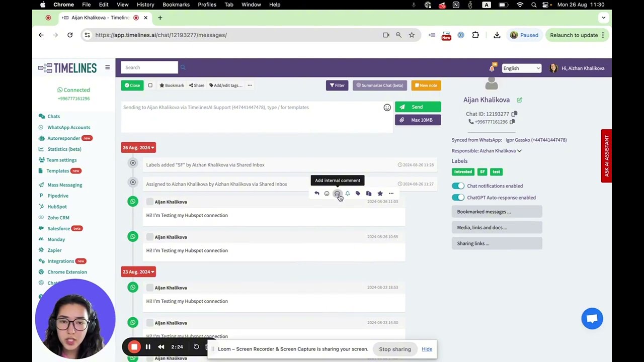
Task: Open the Chats sidebar item
Action: [x=53, y=116]
